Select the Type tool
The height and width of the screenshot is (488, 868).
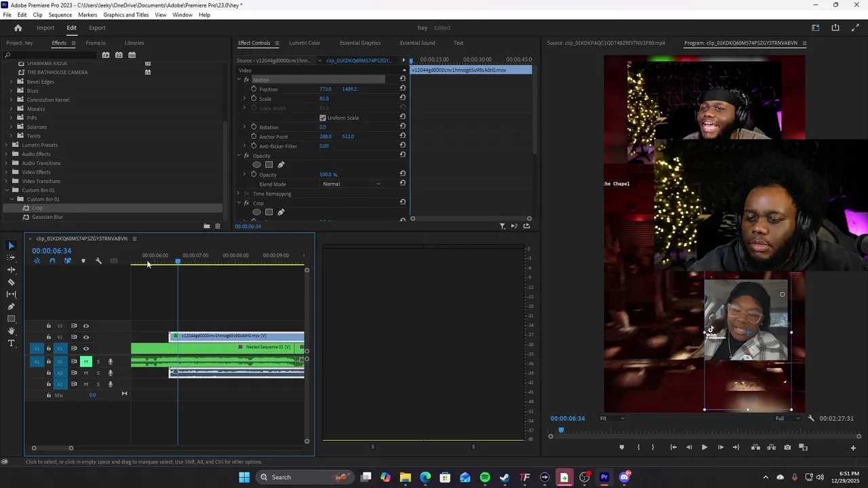pos(11,344)
